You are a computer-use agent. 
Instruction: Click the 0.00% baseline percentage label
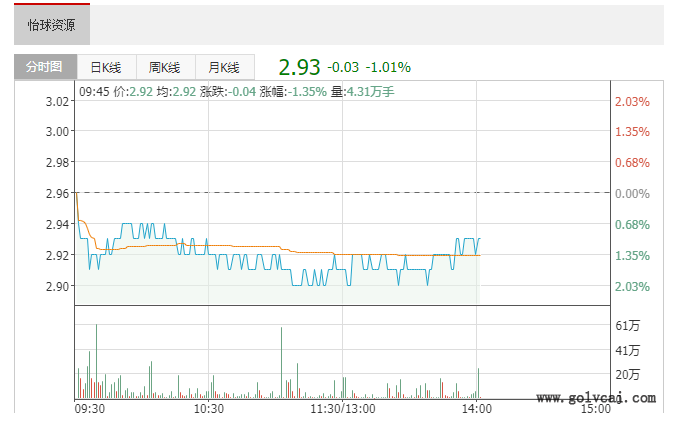pyautogui.click(x=632, y=193)
